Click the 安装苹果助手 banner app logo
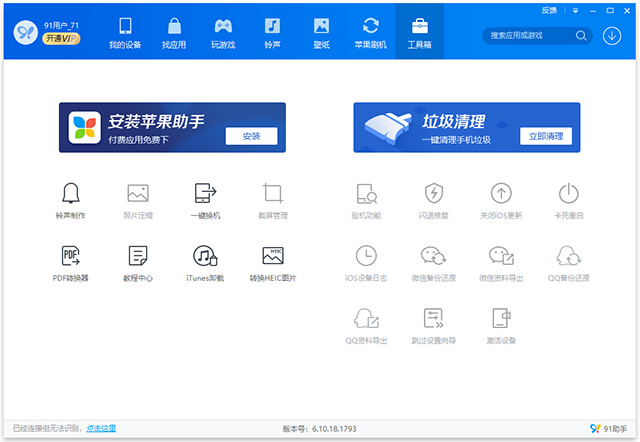640x442 pixels. [84, 127]
